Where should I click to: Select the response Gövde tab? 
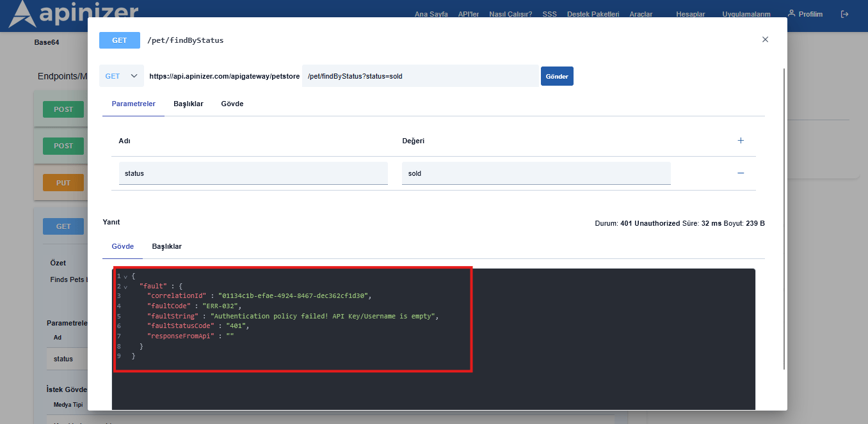pos(123,246)
